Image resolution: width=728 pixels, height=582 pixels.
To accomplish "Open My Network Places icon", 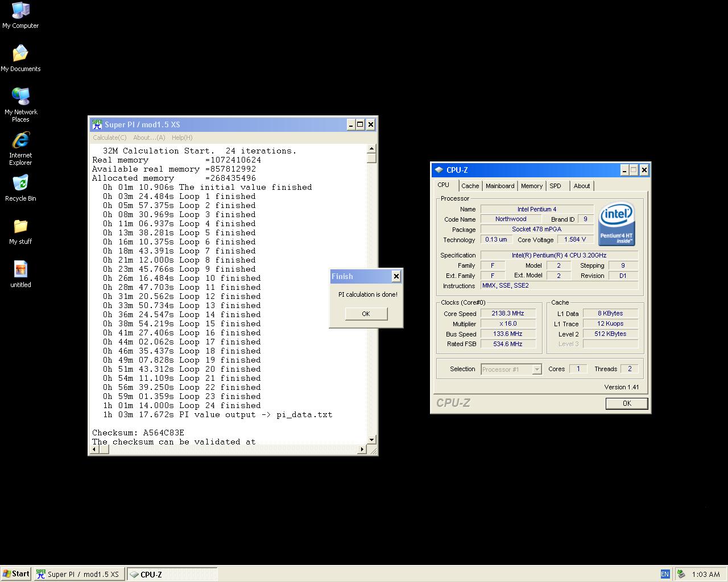I will click(20, 105).
